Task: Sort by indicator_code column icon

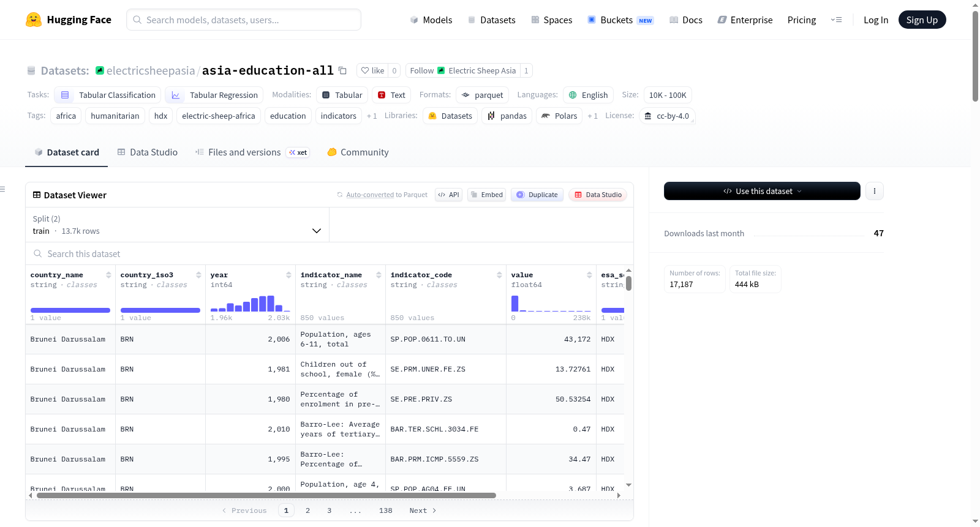Action: [x=499, y=275]
